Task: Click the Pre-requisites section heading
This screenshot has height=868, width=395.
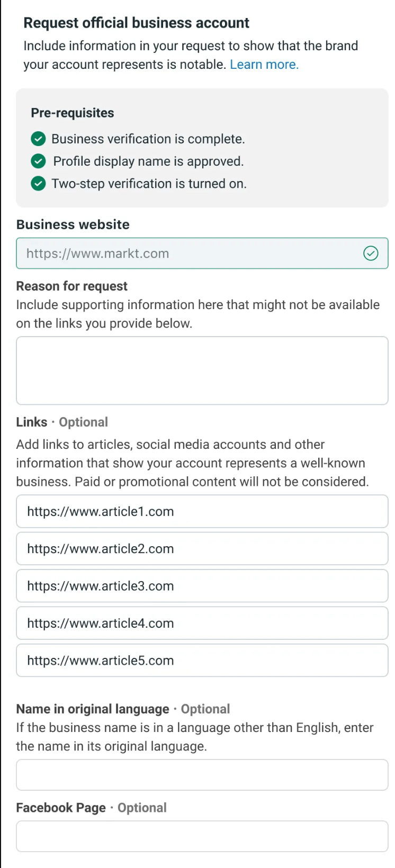Action: [x=72, y=113]
